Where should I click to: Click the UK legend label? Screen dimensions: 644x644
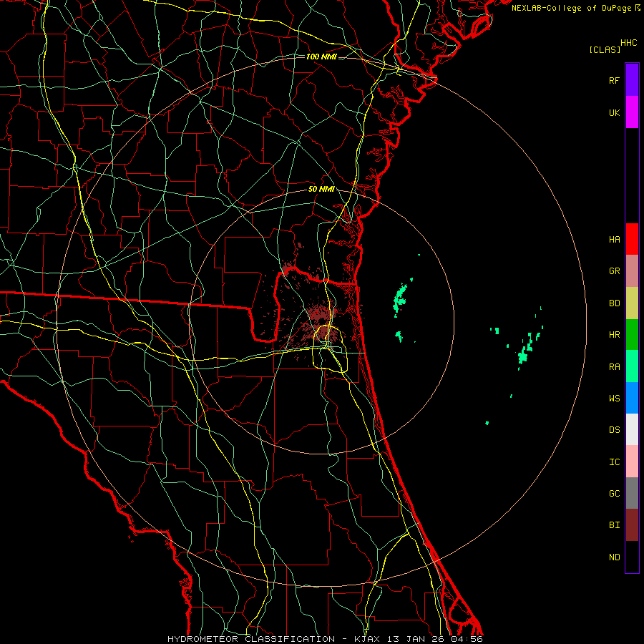pos(614,112)
